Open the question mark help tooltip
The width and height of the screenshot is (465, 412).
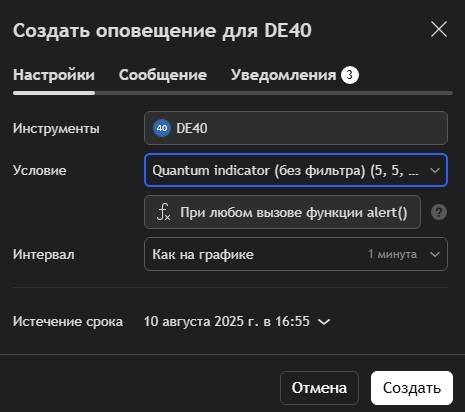(439, 212)
